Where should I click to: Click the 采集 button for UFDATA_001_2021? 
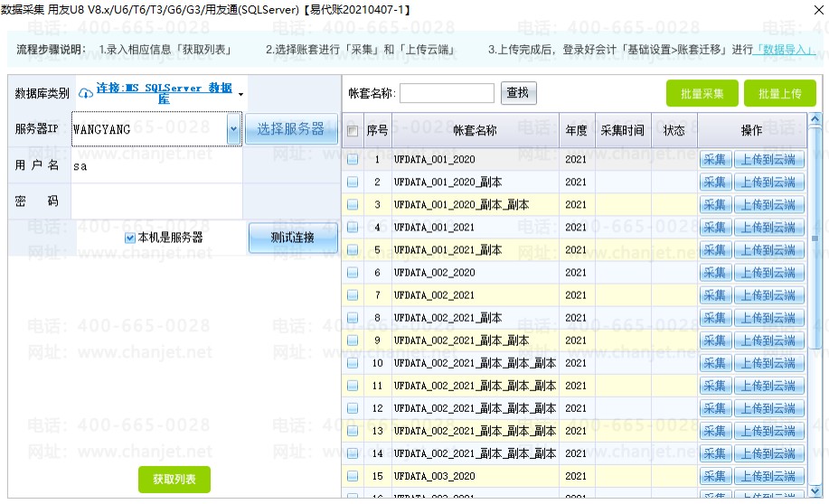coord(715,228)
